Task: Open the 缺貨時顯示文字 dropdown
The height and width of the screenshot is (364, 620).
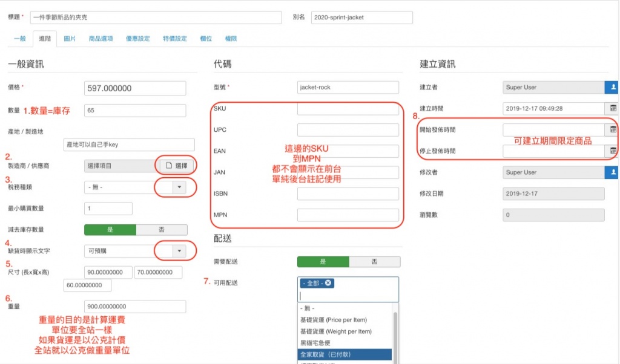Action: click(x=180, y=251)
